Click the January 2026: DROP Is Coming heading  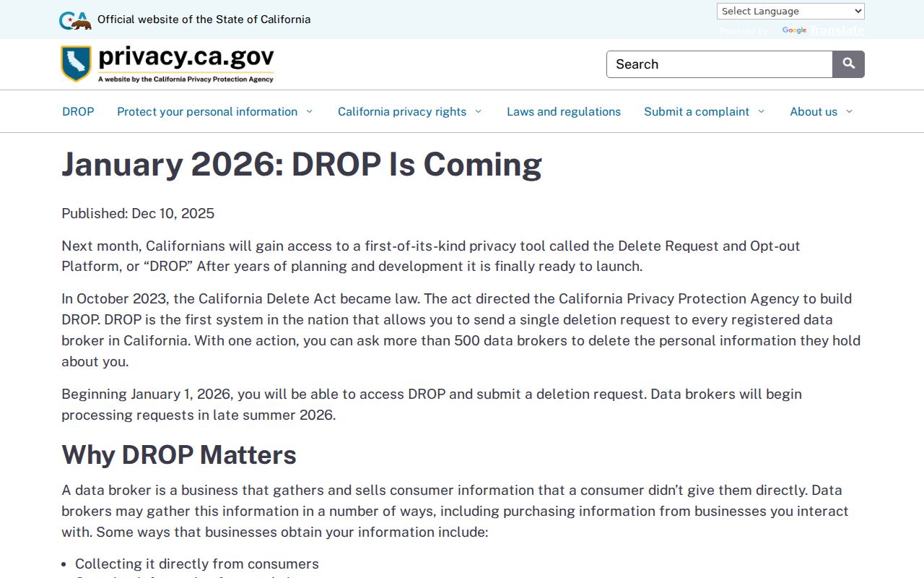[x=302, y=165]
